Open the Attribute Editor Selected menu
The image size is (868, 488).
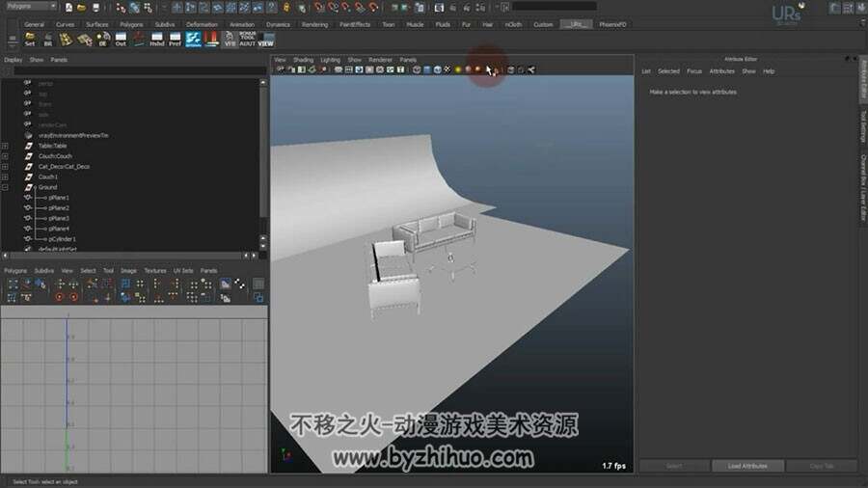[668, 71]
